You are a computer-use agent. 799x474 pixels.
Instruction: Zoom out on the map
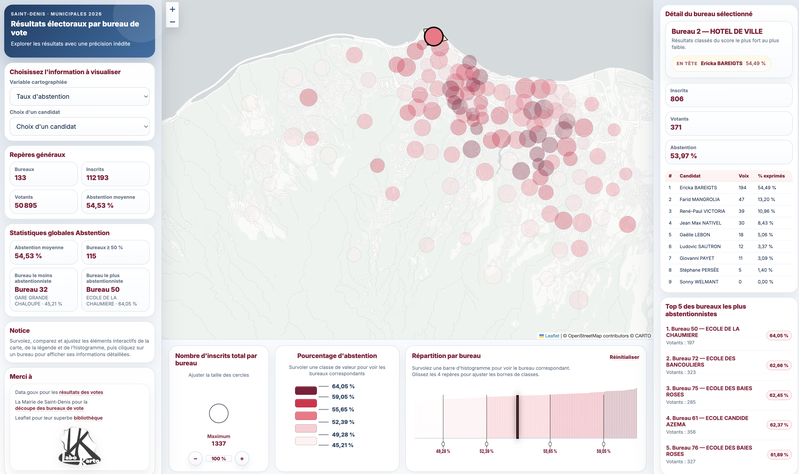173,22
